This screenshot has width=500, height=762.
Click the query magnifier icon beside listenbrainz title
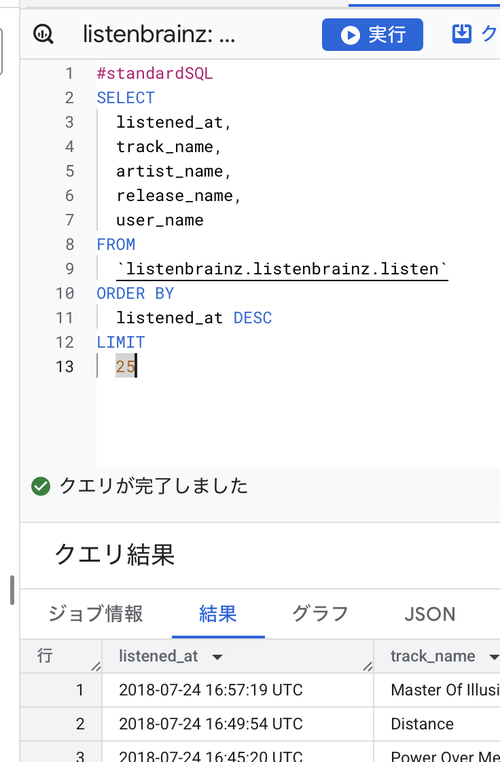(43, 35)
